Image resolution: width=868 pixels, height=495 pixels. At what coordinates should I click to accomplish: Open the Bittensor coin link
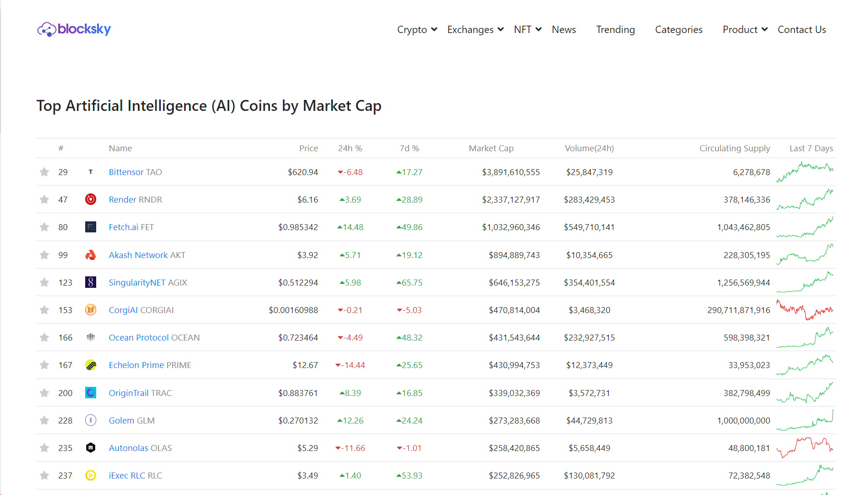pyautogui.click(x=126, y=172)
